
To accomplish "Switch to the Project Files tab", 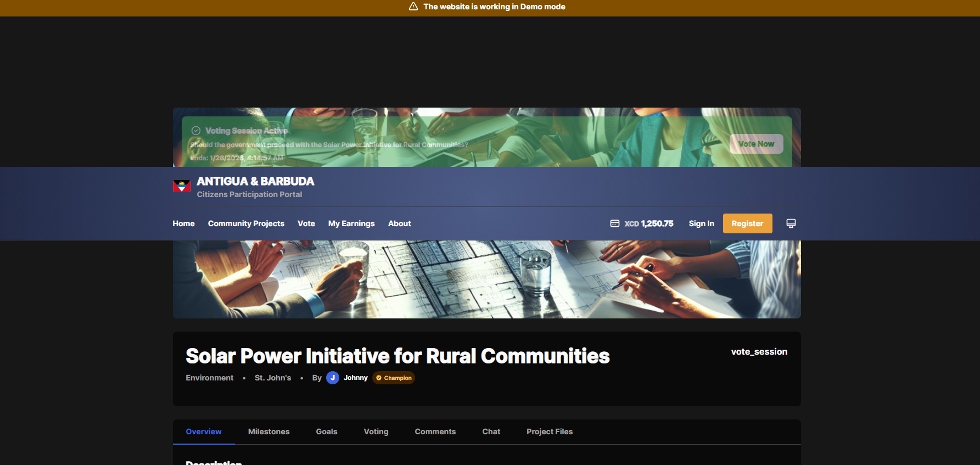I will point(549,432).
